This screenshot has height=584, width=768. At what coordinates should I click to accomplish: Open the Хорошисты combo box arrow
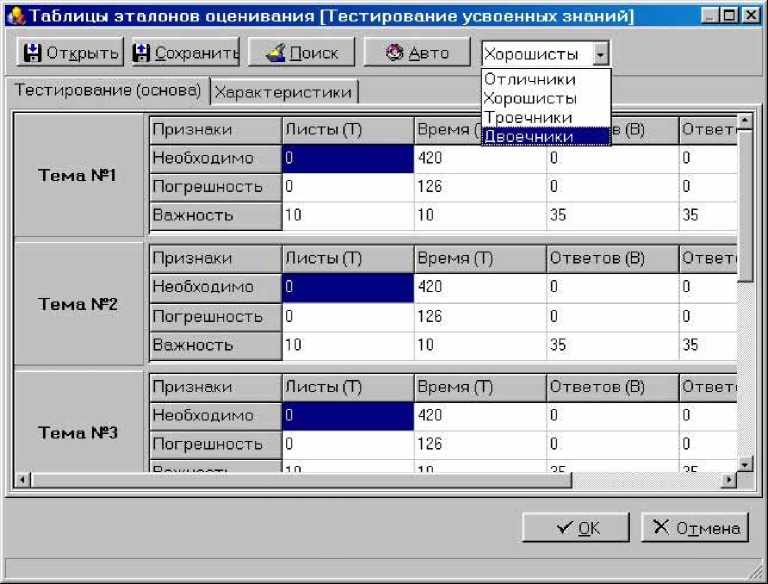click(600, 54)
